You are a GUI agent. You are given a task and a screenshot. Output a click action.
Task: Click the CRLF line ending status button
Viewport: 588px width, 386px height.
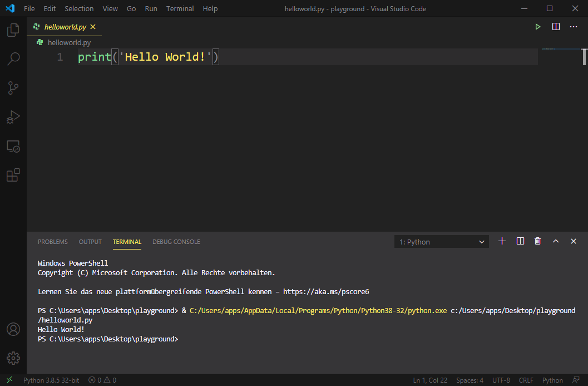[526, 380]
